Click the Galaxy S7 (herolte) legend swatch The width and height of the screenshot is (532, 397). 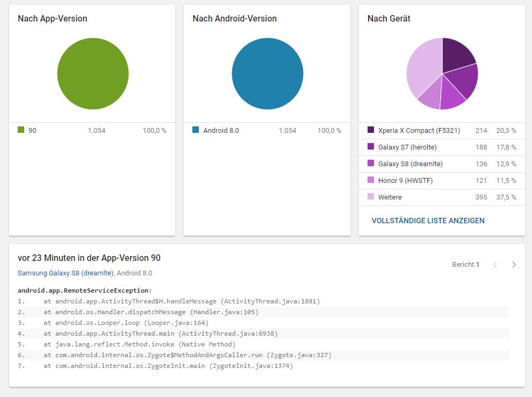[371, 147]
